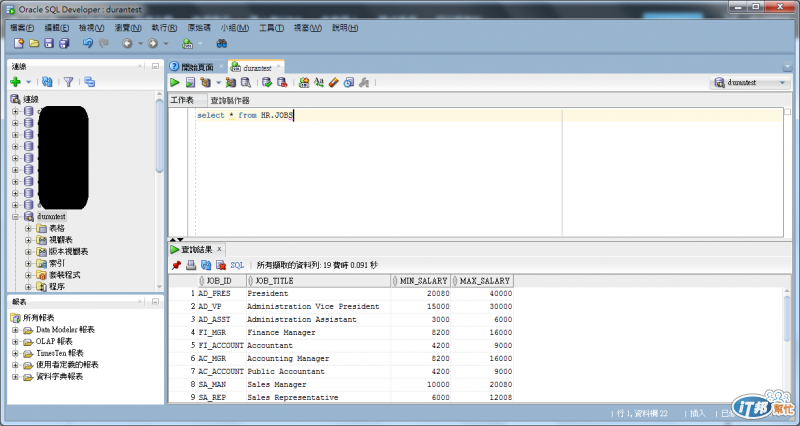
Task: Sort by the MAX_SALARY column header
Action: pos(483,281)
